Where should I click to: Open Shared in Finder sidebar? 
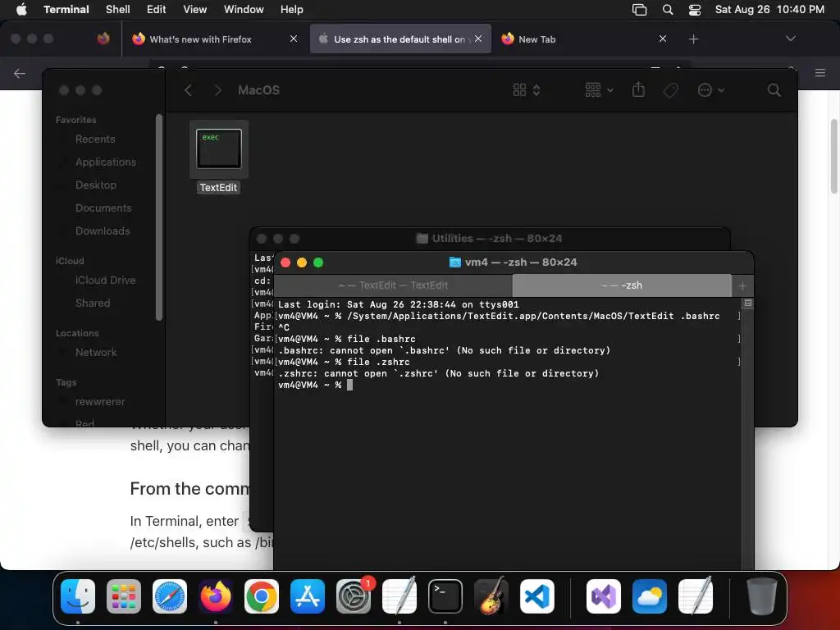point(93,304)
